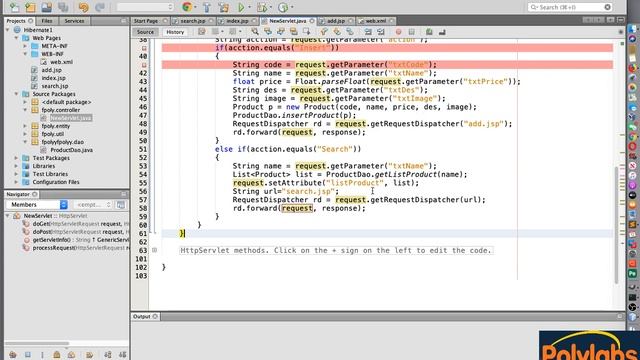Click the Last Edit icon in editor toolbar
The image size is (640, 360).
(202, 31)
